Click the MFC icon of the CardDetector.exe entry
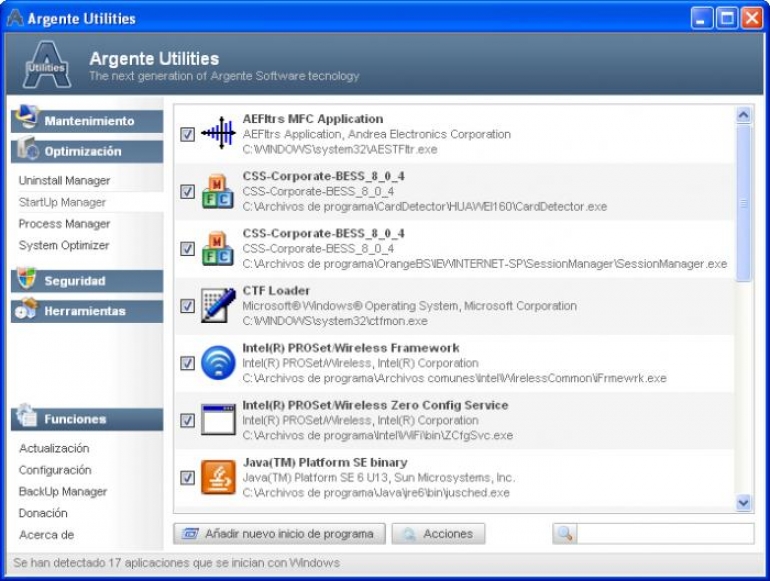Screen dimensions: 770x581 coord(218,191)
